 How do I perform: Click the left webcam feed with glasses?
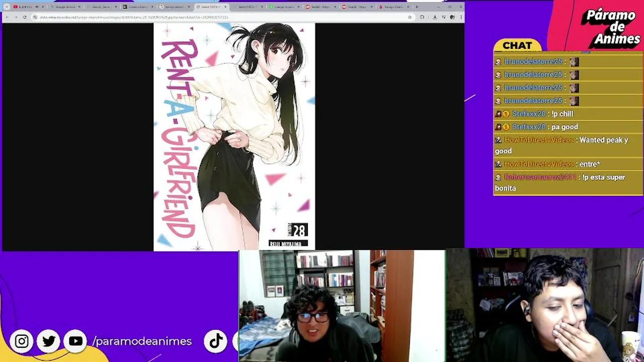pyautogui.click(x=342, y=306)
